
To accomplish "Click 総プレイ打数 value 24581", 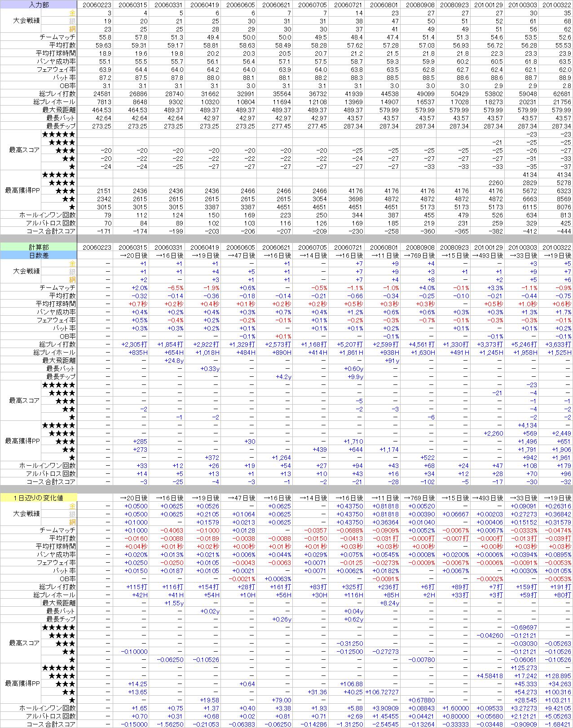I will click(x=101, y=94).
